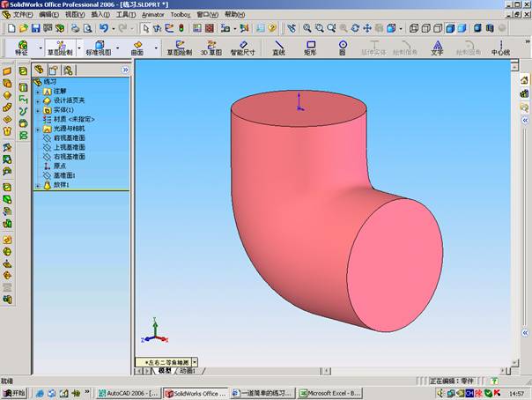Click the status bar help question icon
Viewport: 532px width, 400px height.
click(494, 381)
